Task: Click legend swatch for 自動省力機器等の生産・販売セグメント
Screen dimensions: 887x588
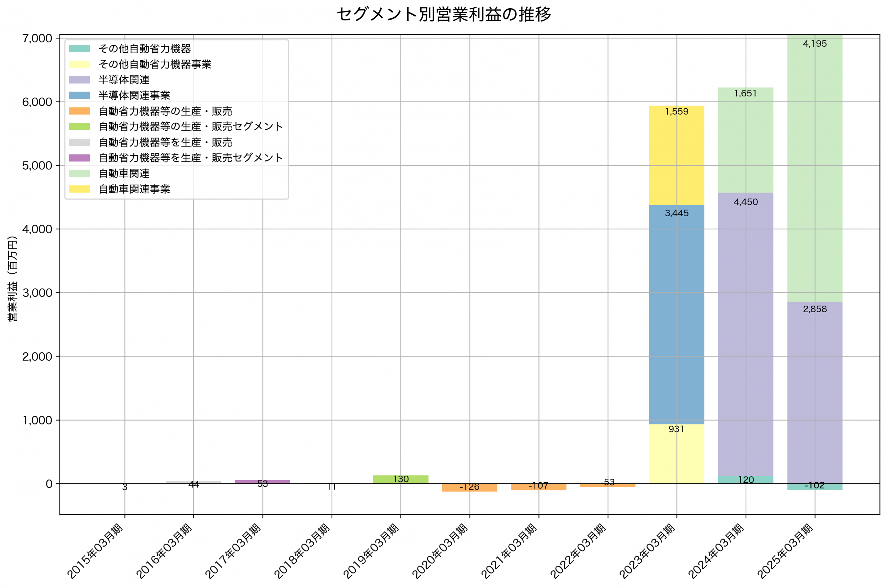Action: [x=79, y=127]
